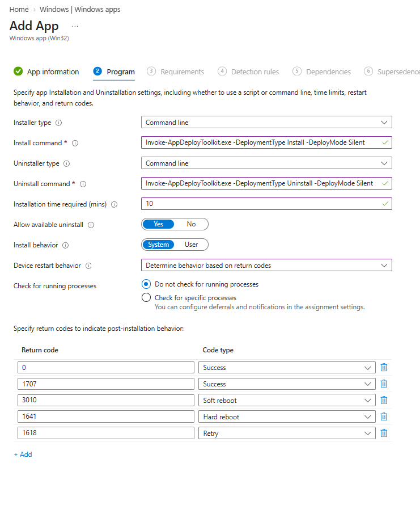Edit the return code 3010 field
The image size is (420, 505).
[106, 400]
